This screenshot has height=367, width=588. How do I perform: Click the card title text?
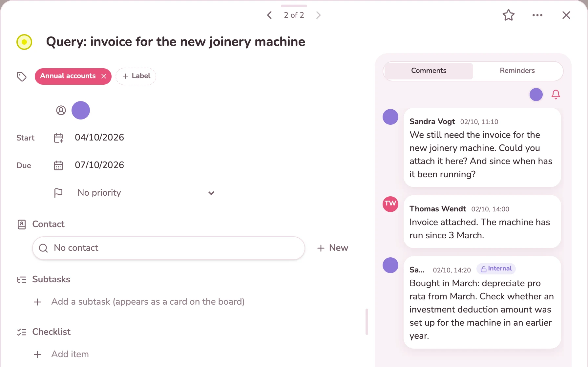(x=176, y=42)
